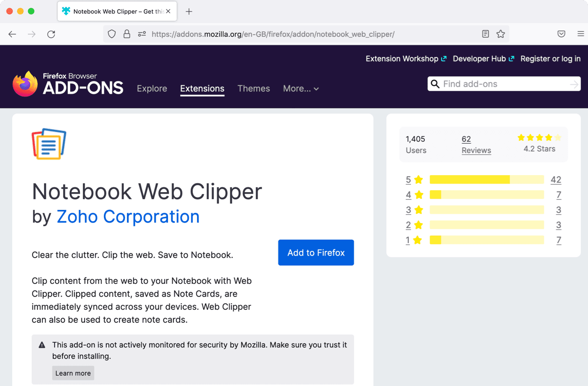This screenshot has height=386, width=588.
Task: Open the Zoho Corporation developer link
Action: click(x=127, y=217)
